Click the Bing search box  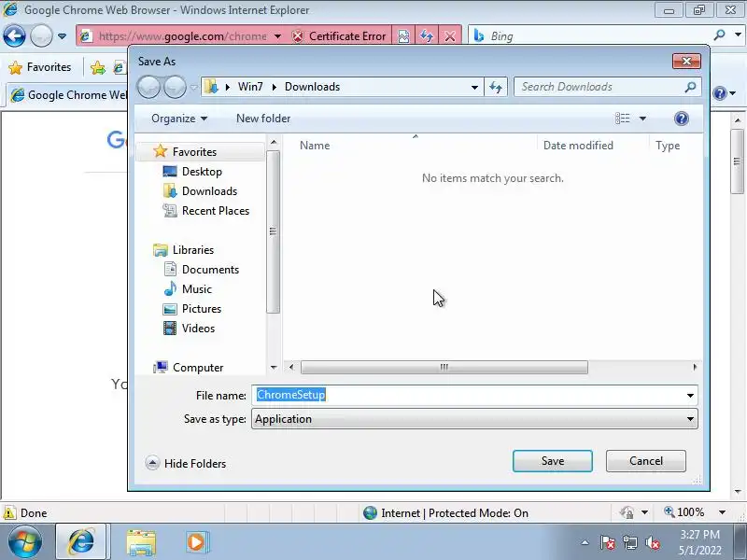point(591,36)
